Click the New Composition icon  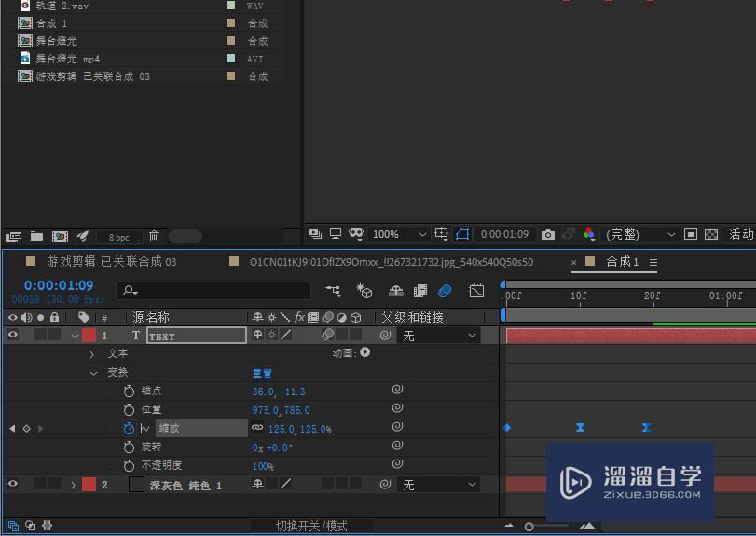coord(60,236)
